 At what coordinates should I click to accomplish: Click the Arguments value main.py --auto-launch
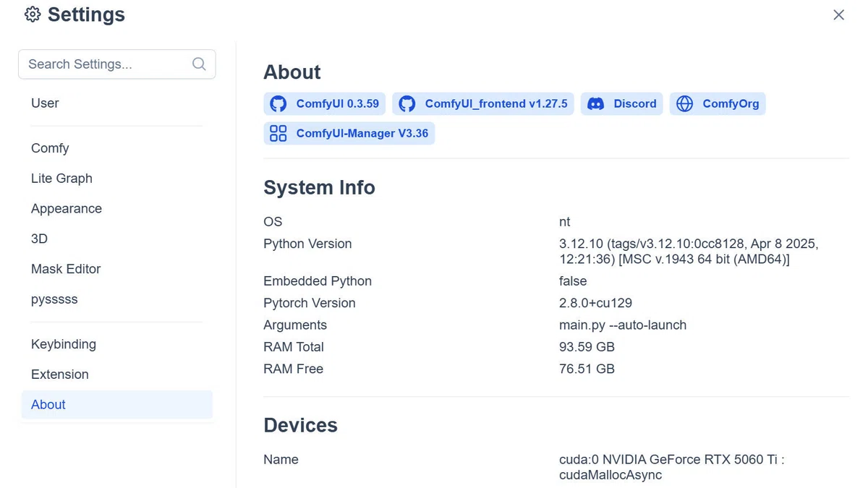623,325
